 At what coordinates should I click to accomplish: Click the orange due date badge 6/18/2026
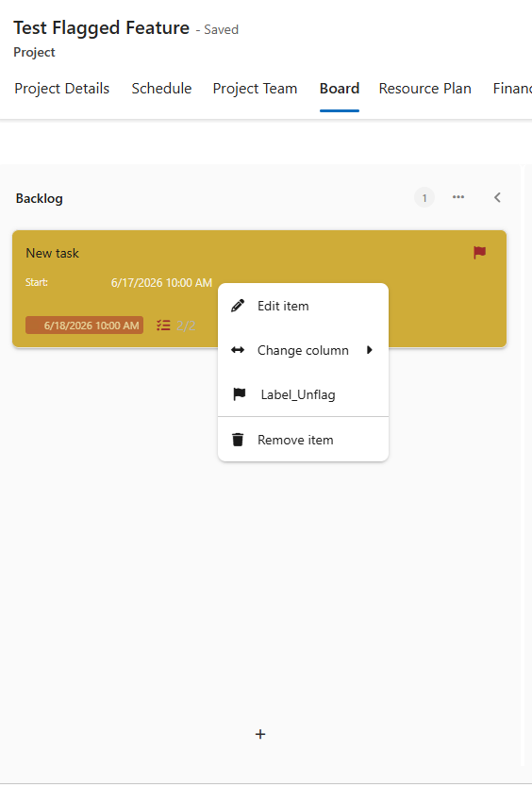pos(85,326)
